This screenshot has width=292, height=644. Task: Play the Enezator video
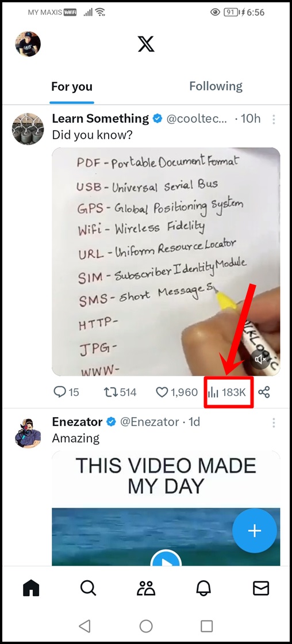(166, 559)
